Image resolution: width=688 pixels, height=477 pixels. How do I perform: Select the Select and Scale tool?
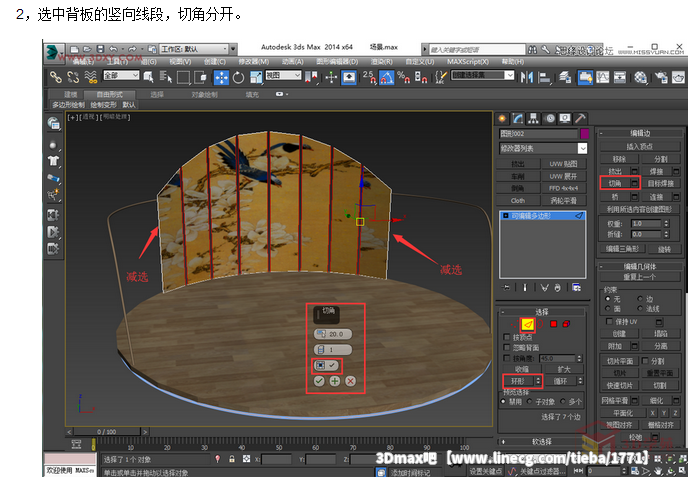[x=255, y=78]
